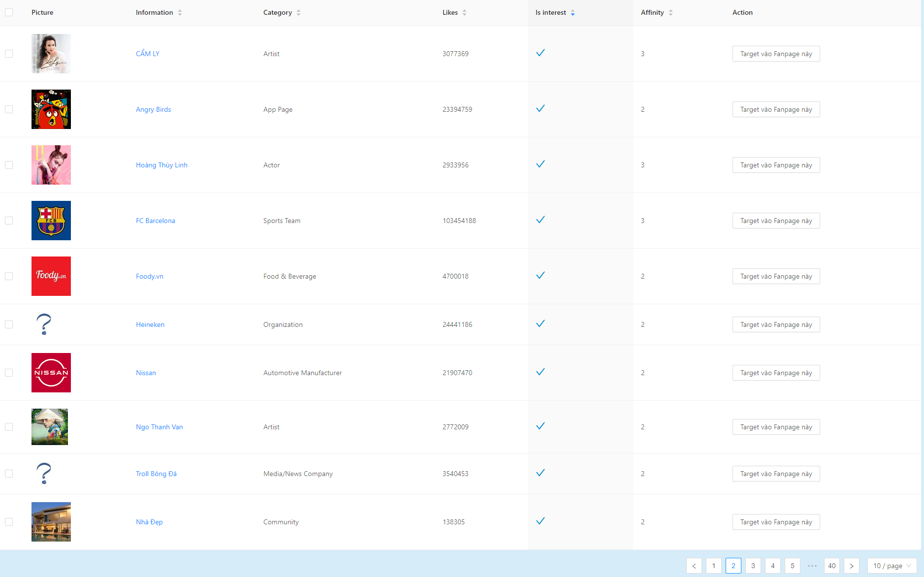Sort by Category column sort icon
The height and width of the screenshot is (577, 924).
pos(299,13)
